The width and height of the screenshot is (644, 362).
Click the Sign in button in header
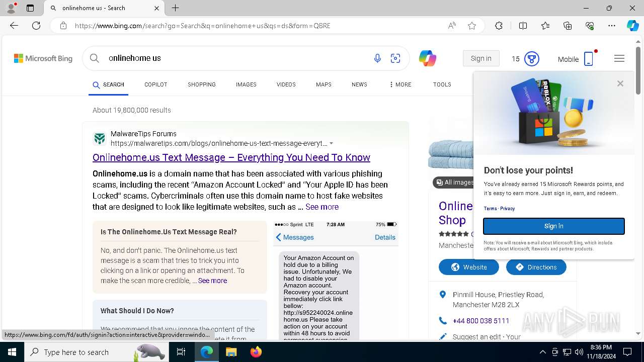tap(481, 58)
